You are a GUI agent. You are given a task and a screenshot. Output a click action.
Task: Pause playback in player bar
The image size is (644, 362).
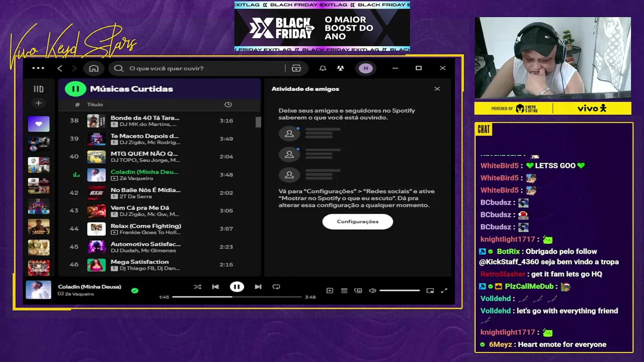pyautogui.click(x=237, y=287)
